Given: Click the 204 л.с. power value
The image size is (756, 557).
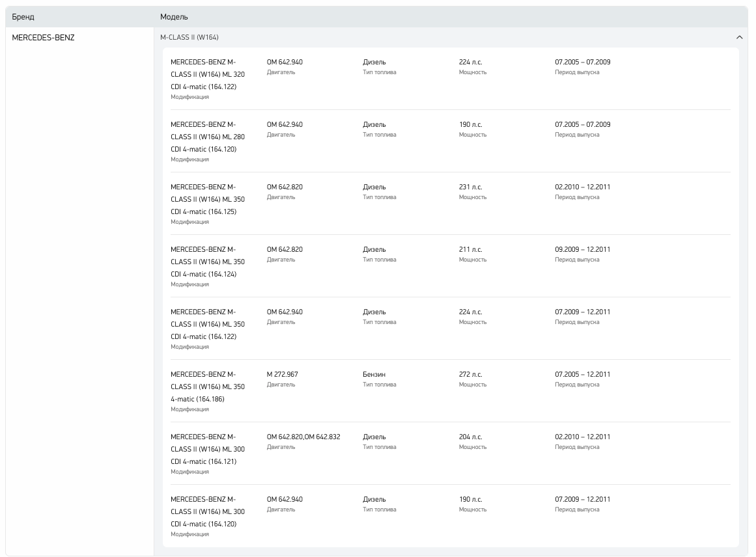Looking at the screenshot, I should point(471,437).
